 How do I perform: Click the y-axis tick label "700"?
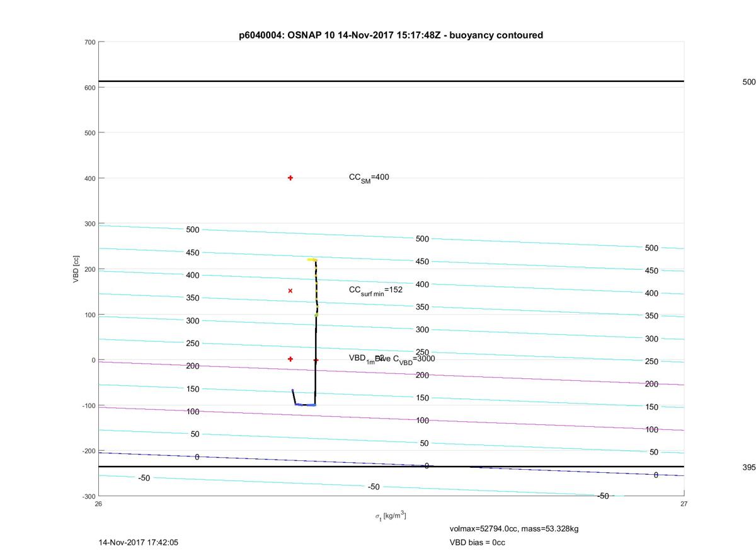click(x=89, y=42)
